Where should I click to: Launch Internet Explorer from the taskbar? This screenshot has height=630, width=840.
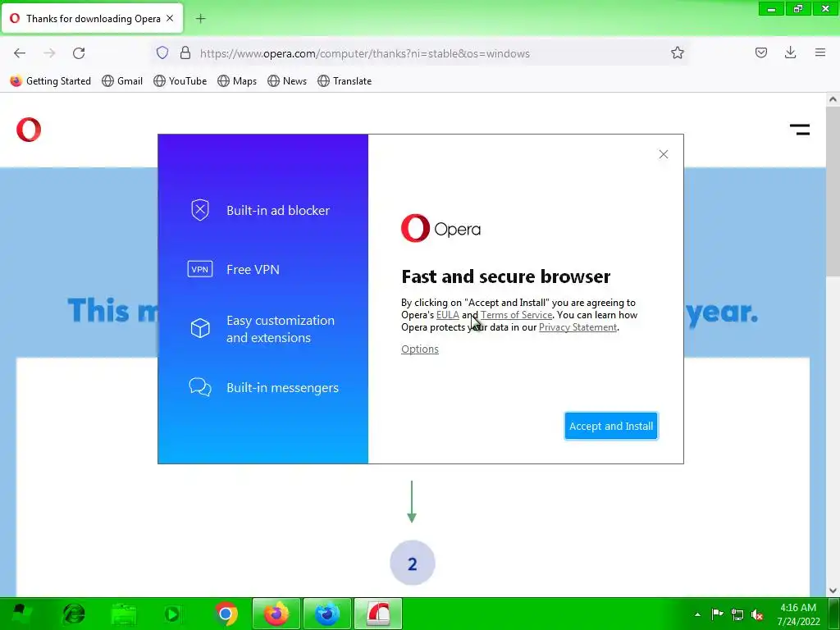click(74, 614)
